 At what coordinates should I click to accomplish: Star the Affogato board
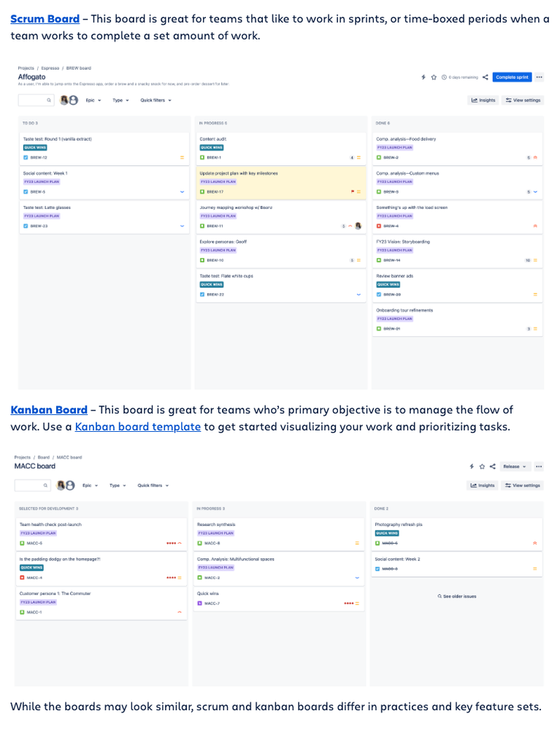[x=434, y=77]
